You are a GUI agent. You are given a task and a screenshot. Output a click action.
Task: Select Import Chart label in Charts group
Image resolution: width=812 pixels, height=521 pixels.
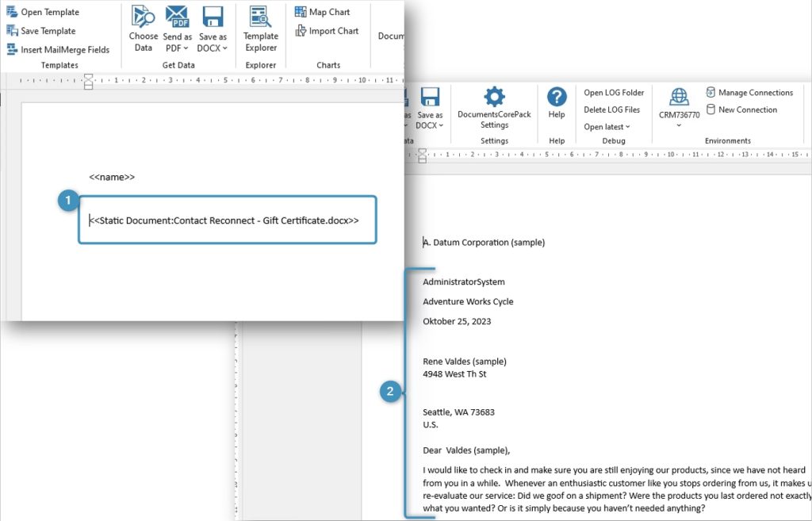click(334, 31)
